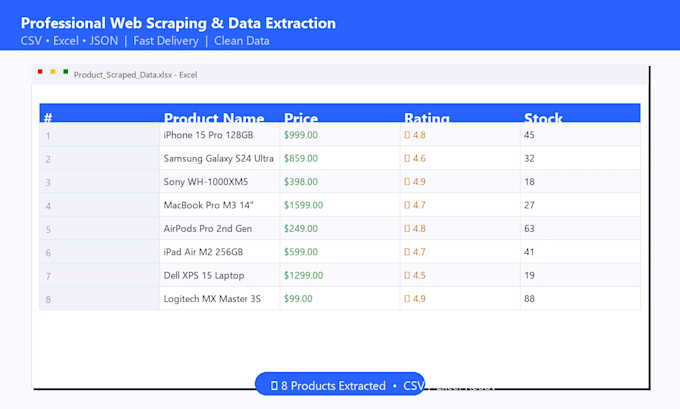
Task: Click the price '$859.00'
Action: [x=301, y=158]
